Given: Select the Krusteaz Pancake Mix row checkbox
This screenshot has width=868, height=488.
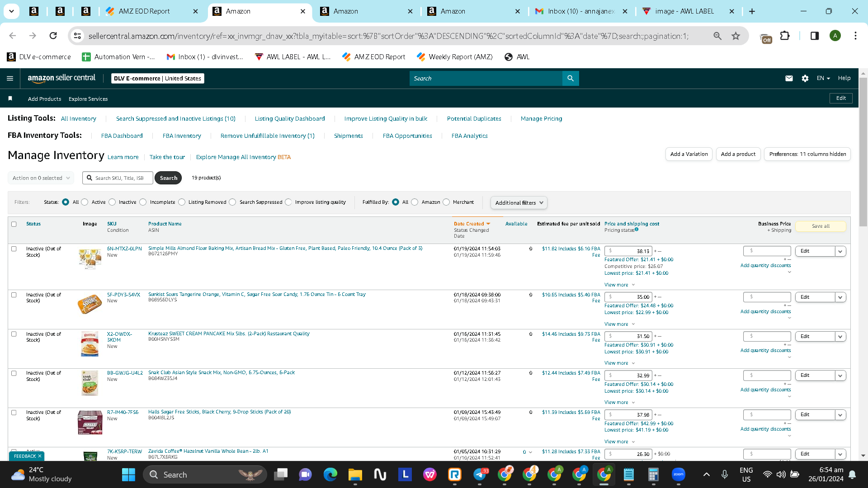Looking at the screenshot, I should [14, 334].
